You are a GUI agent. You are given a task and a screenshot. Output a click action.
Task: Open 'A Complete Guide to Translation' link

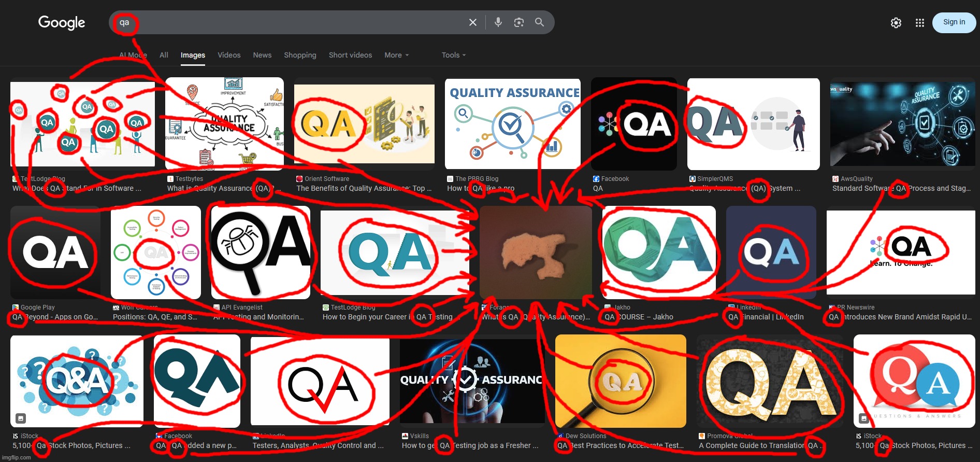[x=760, y=445]
